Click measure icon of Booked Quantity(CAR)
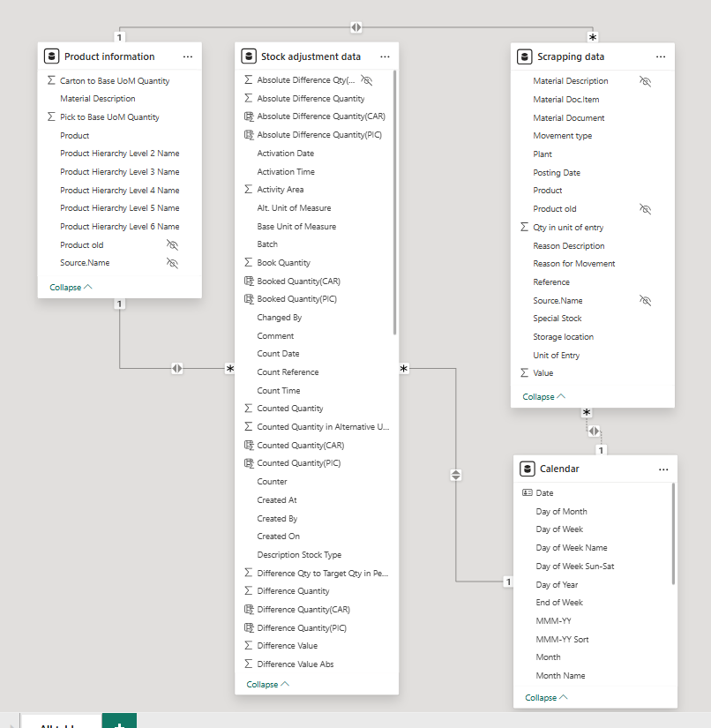 coord(249,281)
